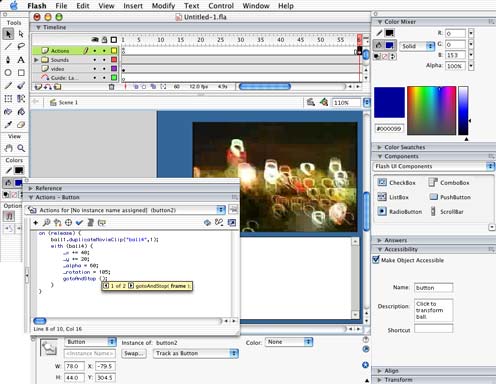Select the Text tool in Tools panel

pos(21,60)
